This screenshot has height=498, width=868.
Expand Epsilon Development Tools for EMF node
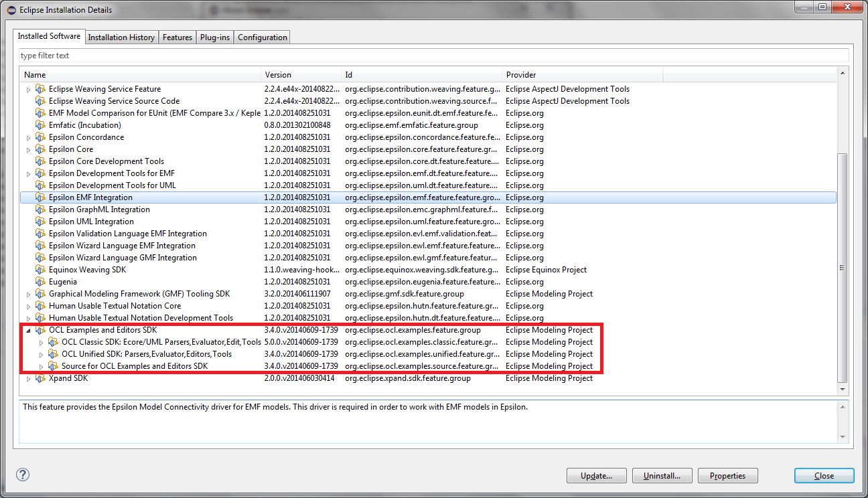pyautogui.click(x=28, y=173)
